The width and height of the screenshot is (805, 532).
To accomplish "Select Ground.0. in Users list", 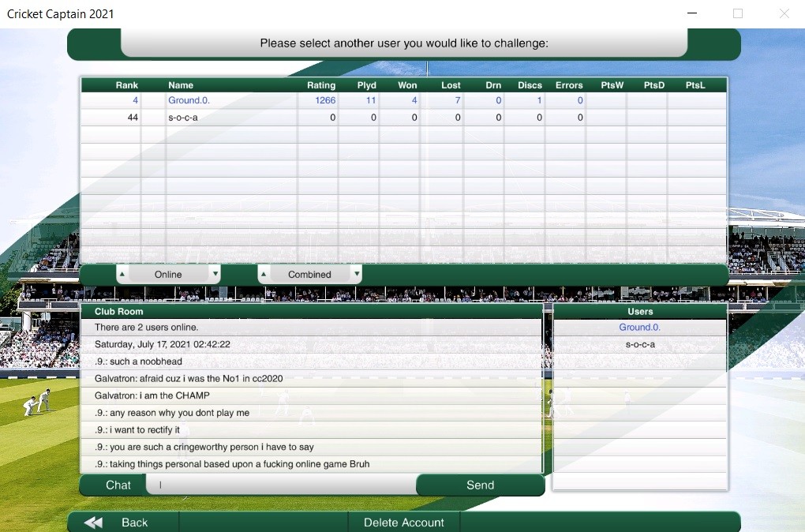I will pyautogui.click(x=640, y=327).
